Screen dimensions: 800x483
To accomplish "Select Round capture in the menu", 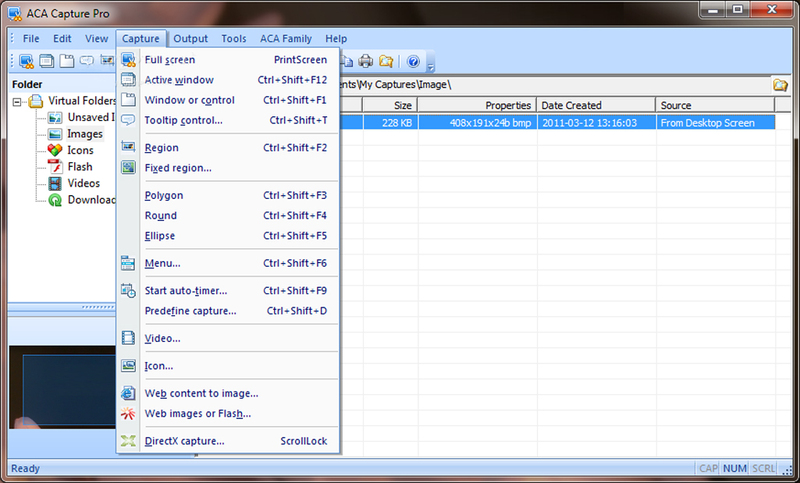I will point(228,216).
